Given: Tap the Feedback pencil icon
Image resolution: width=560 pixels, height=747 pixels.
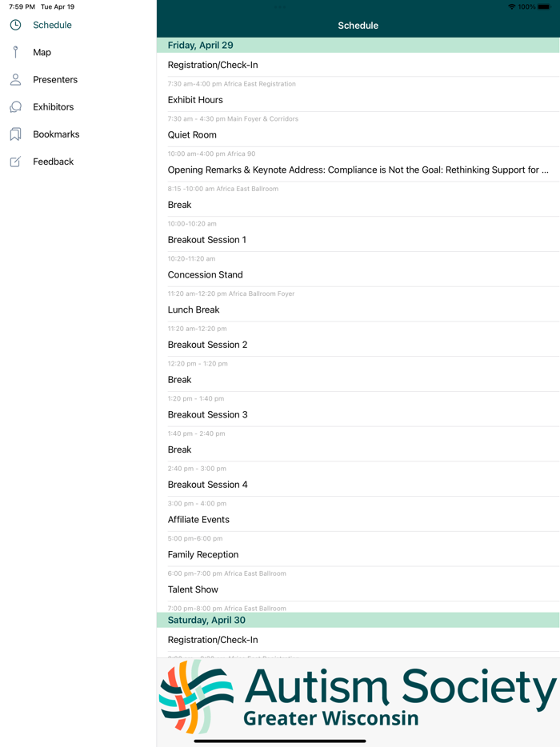Looking at the screenshot, I should [x=15, y=162].
